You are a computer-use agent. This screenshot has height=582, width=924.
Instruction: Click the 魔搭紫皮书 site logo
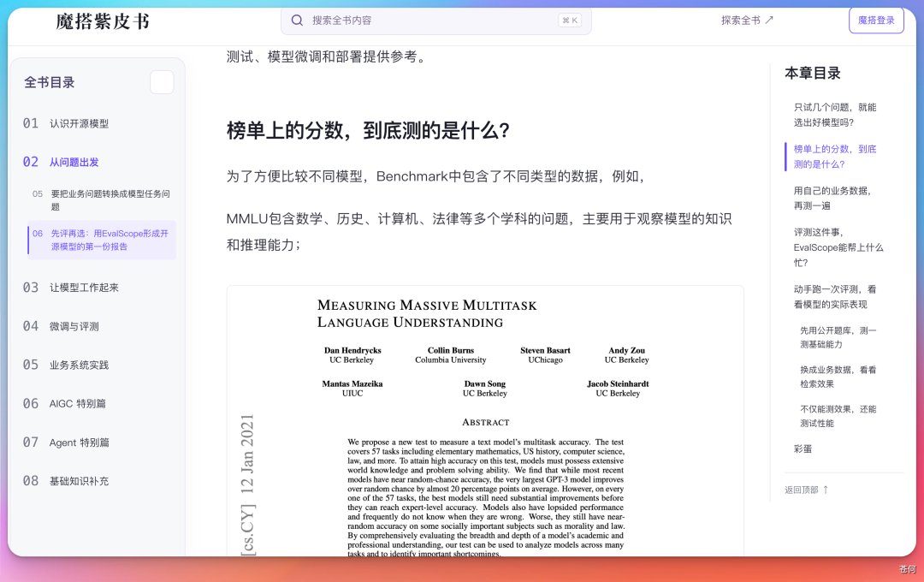(x=103, y=21)
